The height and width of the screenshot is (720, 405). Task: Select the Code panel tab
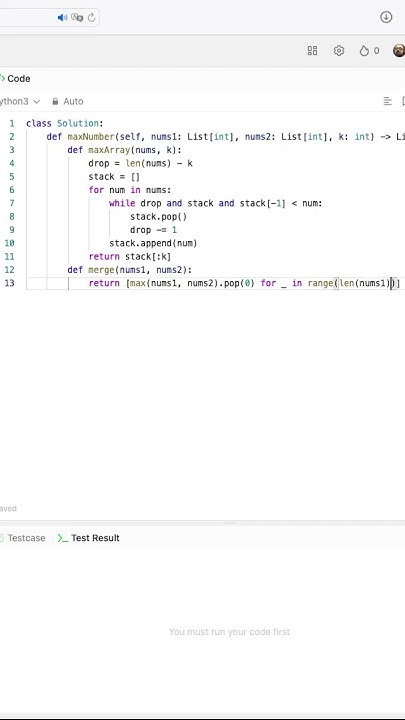pos(15,79)
